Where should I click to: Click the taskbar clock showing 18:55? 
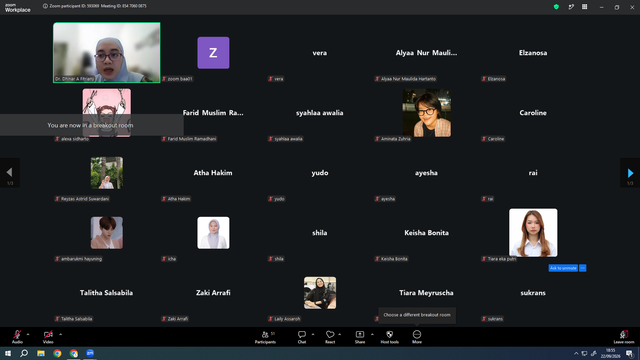611,353
